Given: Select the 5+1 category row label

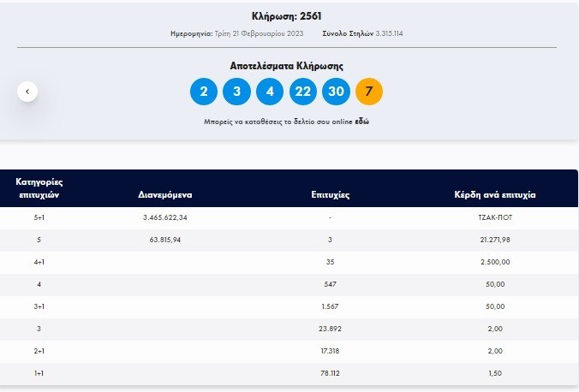Looking at the screenshot, I should pos(40,218).
